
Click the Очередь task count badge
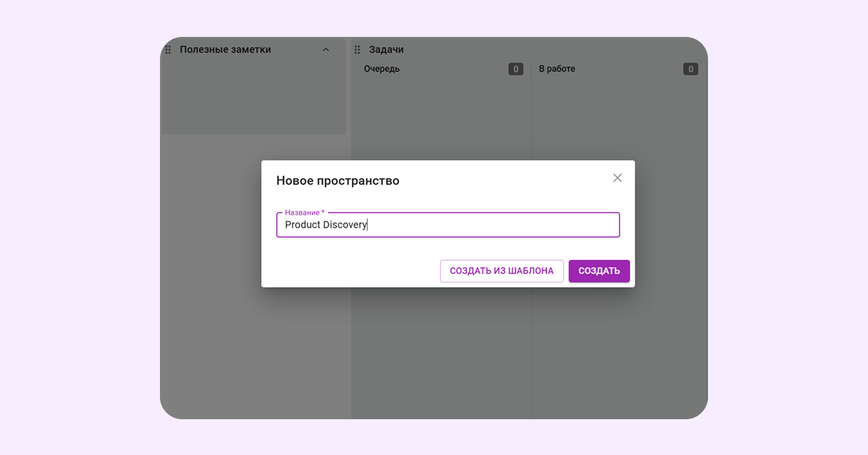[x=515, y=69]
